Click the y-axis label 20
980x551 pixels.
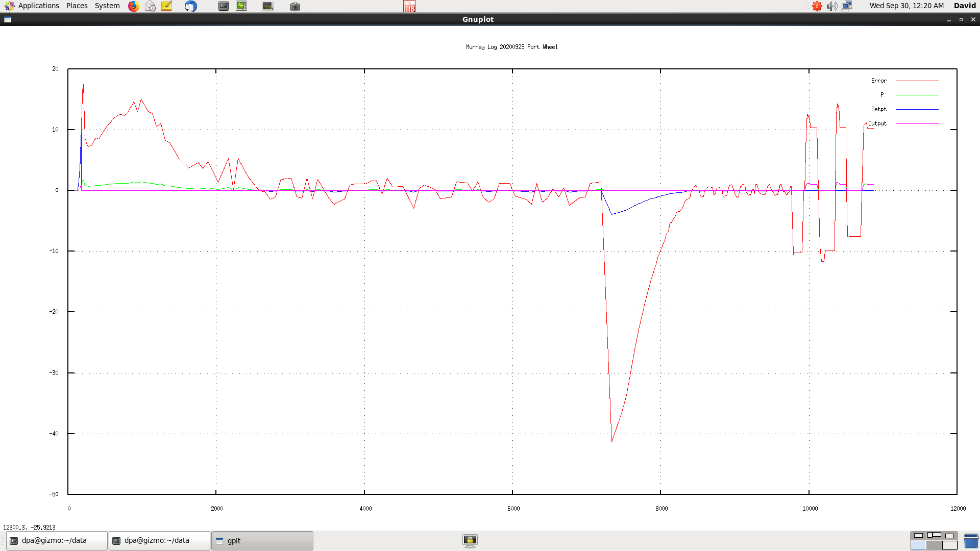point(55,69)
